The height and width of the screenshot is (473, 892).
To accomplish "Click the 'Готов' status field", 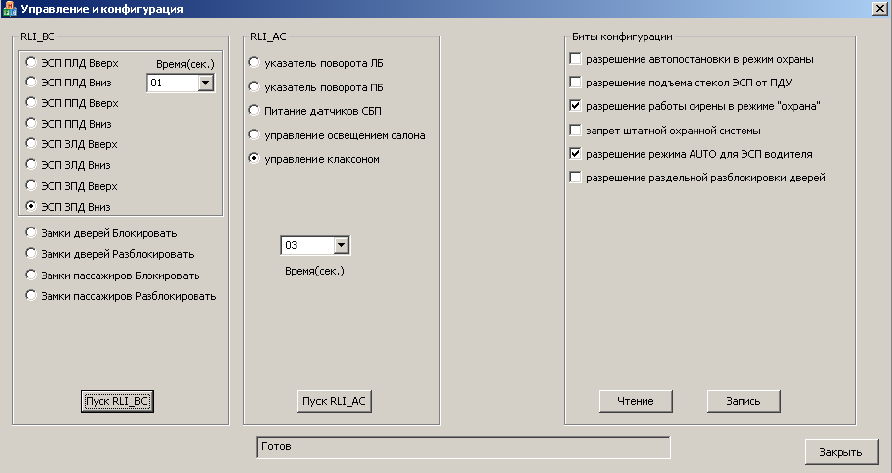I will point(460,447).
